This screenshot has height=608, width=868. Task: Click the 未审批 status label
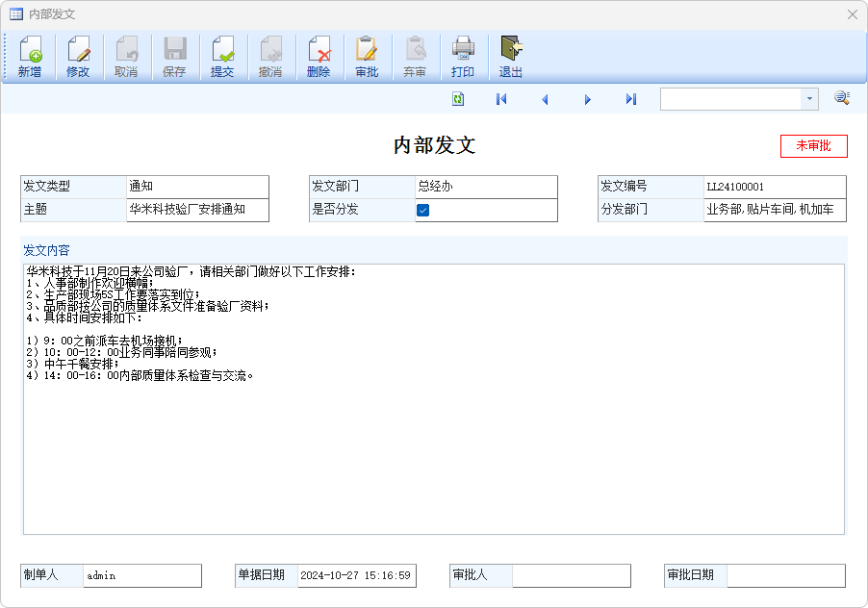click(814, 146)
